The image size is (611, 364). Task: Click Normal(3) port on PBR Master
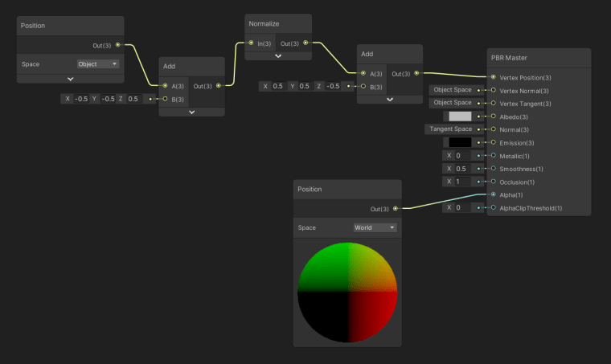(x=494, y=129)
